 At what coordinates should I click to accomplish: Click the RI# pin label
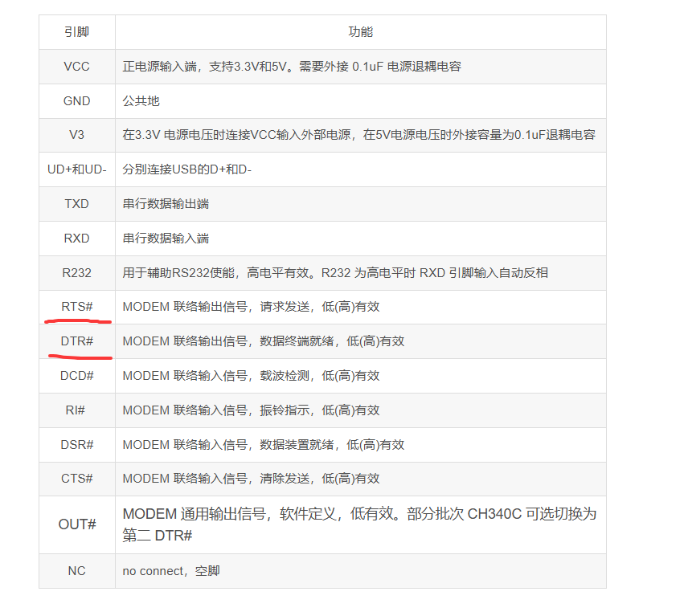click(77, 410)
